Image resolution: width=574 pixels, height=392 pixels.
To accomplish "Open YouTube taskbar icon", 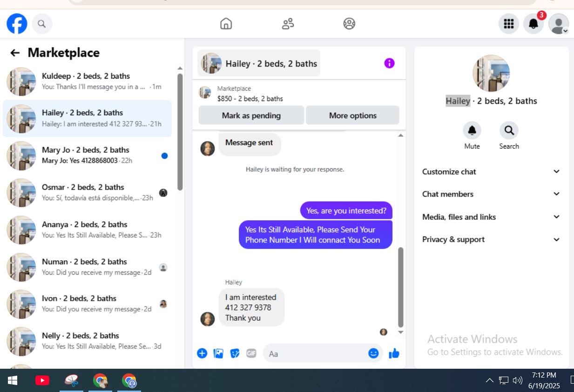I will point(42,380).
